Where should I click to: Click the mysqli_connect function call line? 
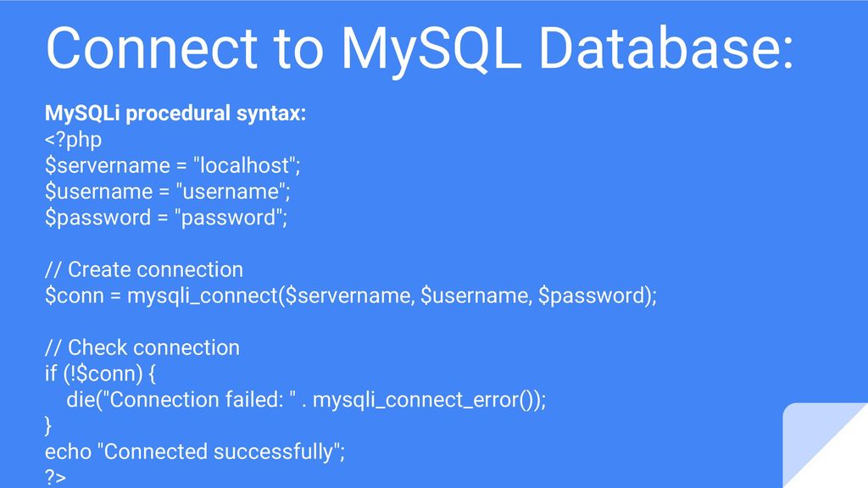point(351,296)
